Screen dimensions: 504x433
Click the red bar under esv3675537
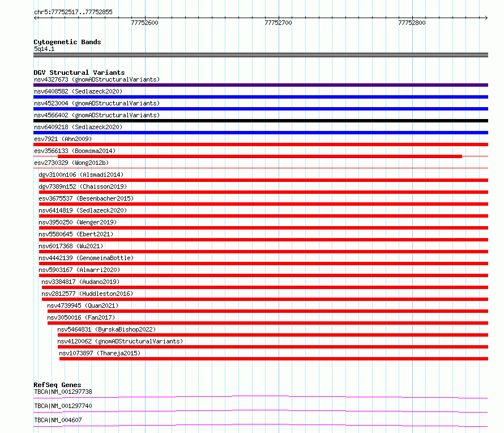(263, 204)
